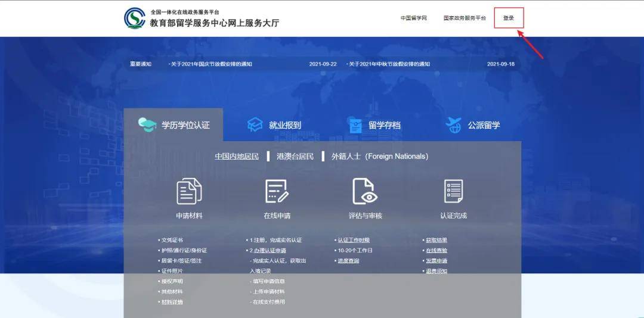Viewport: 644px width, 318px height.
Task: Click the CSCSE logo in the header
Action: click(135, 18)
